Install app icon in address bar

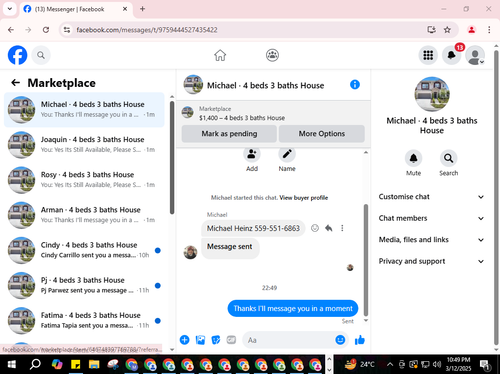(x=431, y=30)
